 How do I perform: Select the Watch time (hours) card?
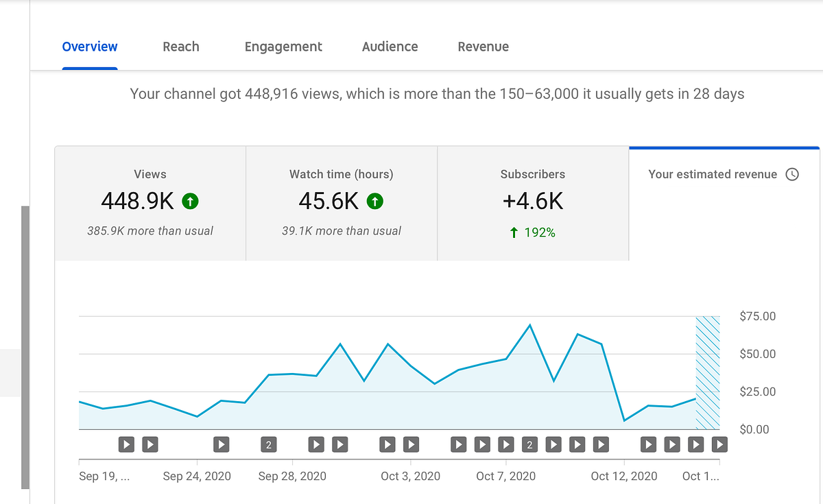(342, 204)
